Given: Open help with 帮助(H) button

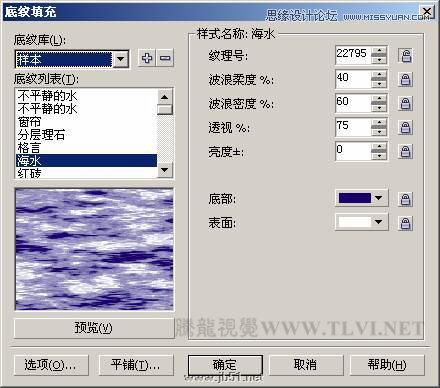Looking at the screenshot, I should point(387,365).
